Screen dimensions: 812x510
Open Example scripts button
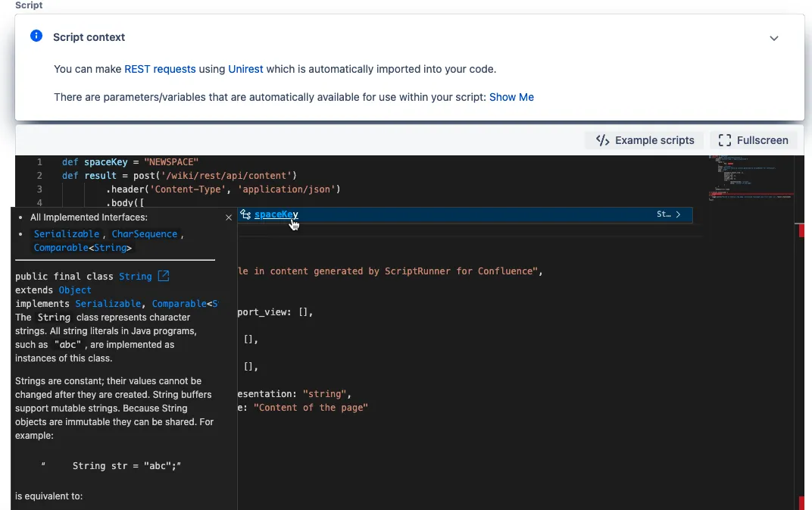pyautogui.click(x=645, y=140)
